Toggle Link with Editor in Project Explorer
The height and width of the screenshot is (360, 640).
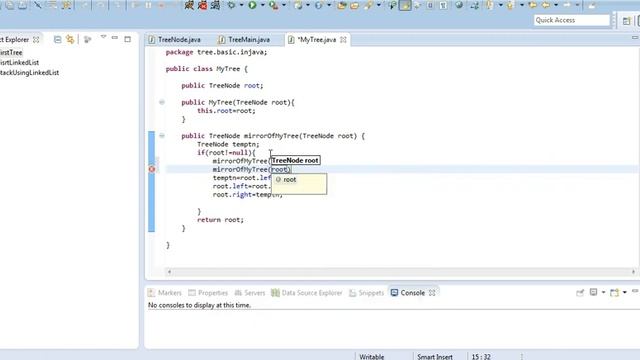click(x=70, y=39)
